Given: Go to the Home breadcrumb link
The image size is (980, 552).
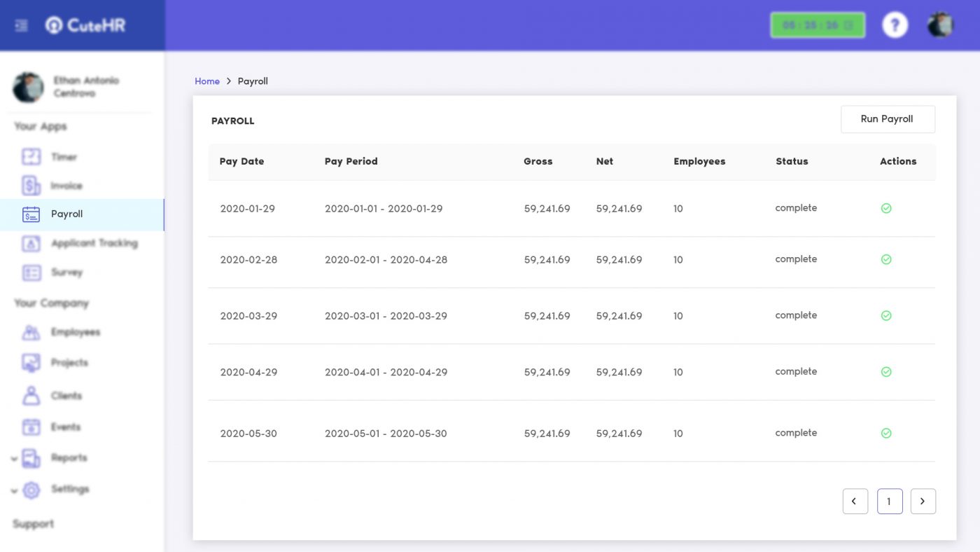Looking at the screenshot, I should pos(207,81).
